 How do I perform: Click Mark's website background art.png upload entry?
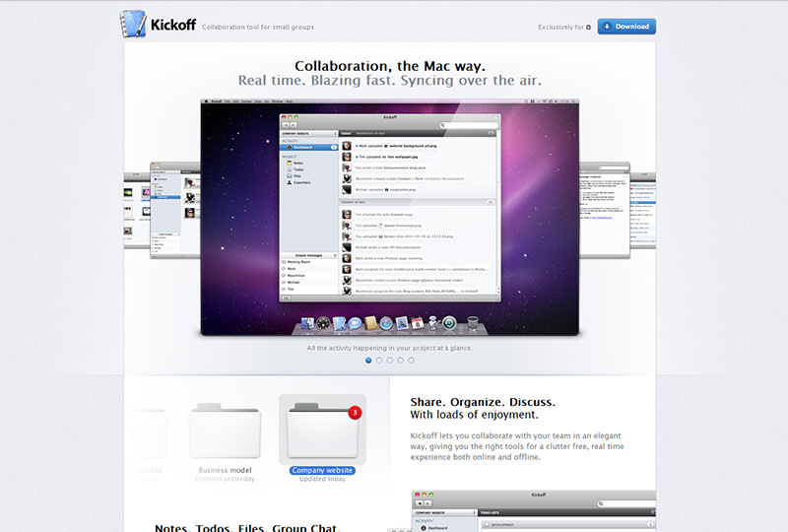click(396, 146)
